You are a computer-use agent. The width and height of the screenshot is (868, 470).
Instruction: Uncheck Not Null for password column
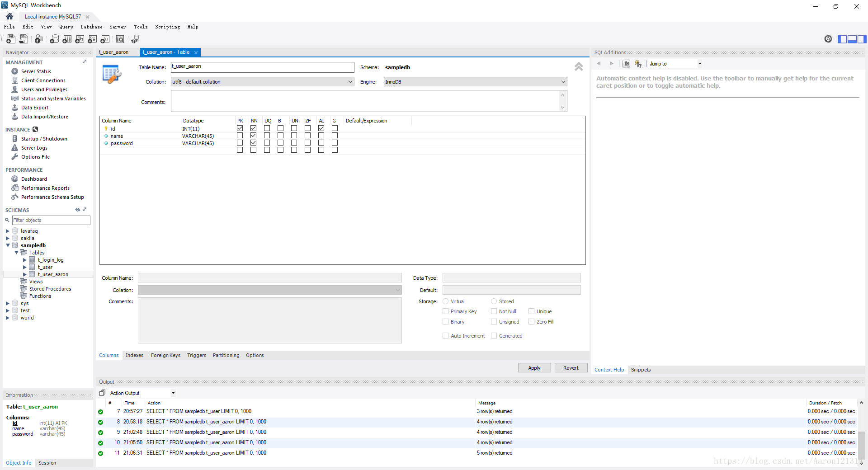pyautogui.click(x=254, y=143)
